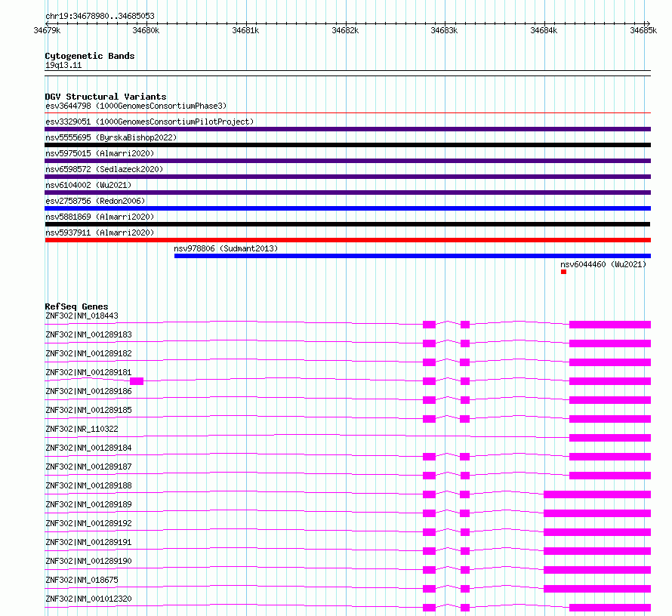Click the 34683k ruler tick label
Viewport: 672px width, 616px height.
[x=444, y=30]
